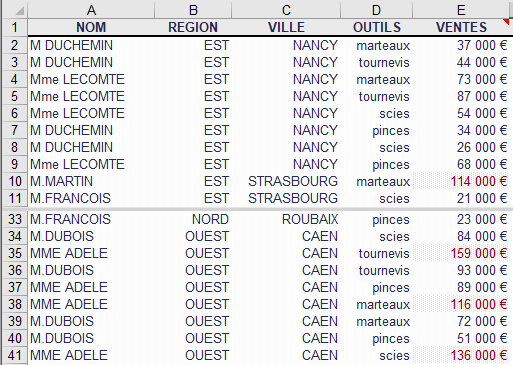
Task: Click the select-all corner triangle
Action: tap(20, 11)
